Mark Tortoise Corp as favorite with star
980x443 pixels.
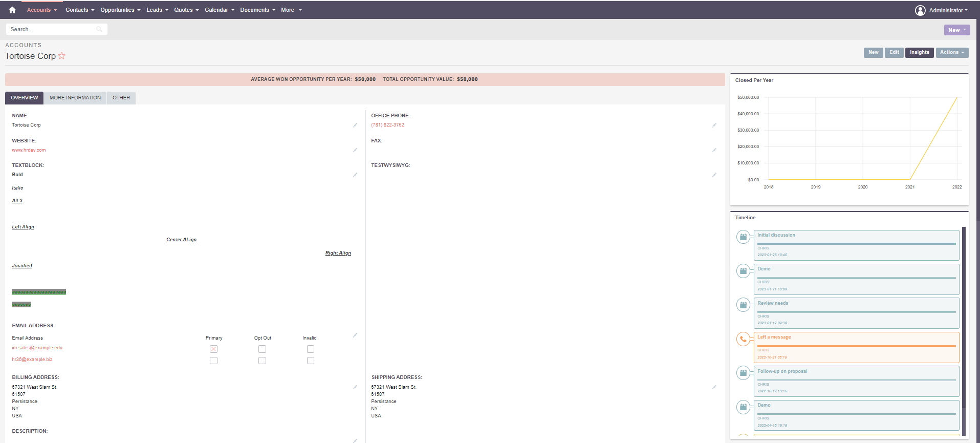(x=62, y=56)
